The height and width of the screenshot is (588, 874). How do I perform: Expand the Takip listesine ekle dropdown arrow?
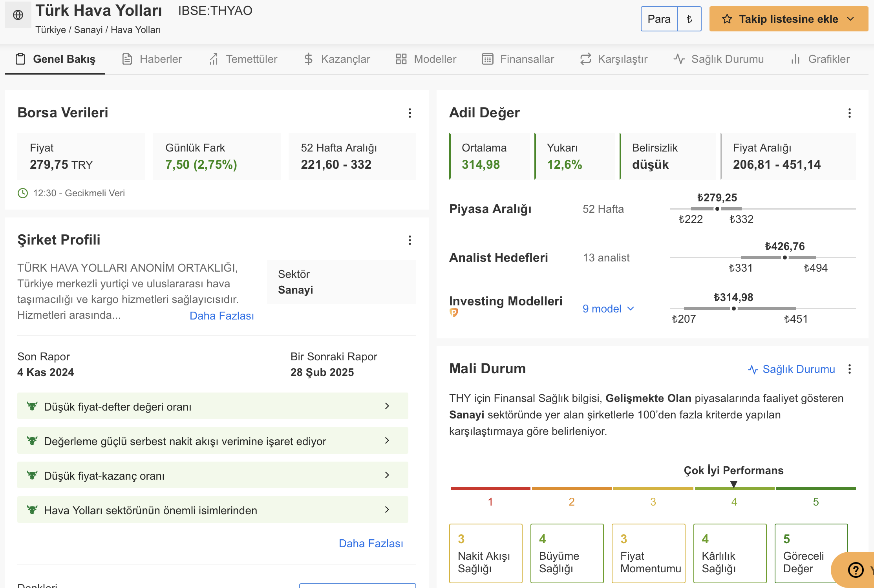pos(850,19)
